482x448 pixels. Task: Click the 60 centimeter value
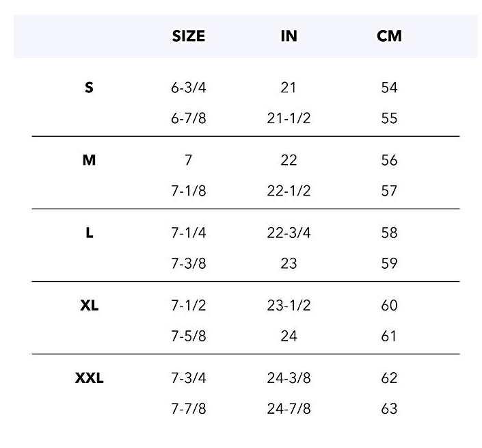point(389,305)
